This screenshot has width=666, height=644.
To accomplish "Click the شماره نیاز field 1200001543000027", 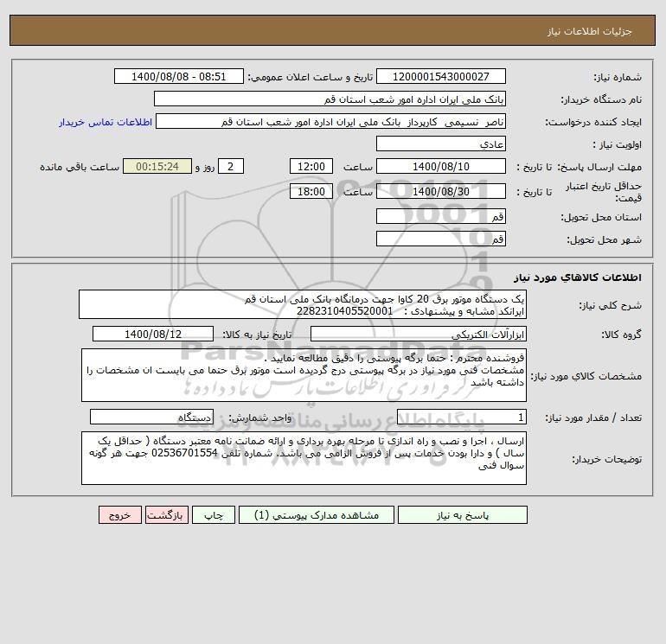I will coord(441,76).
